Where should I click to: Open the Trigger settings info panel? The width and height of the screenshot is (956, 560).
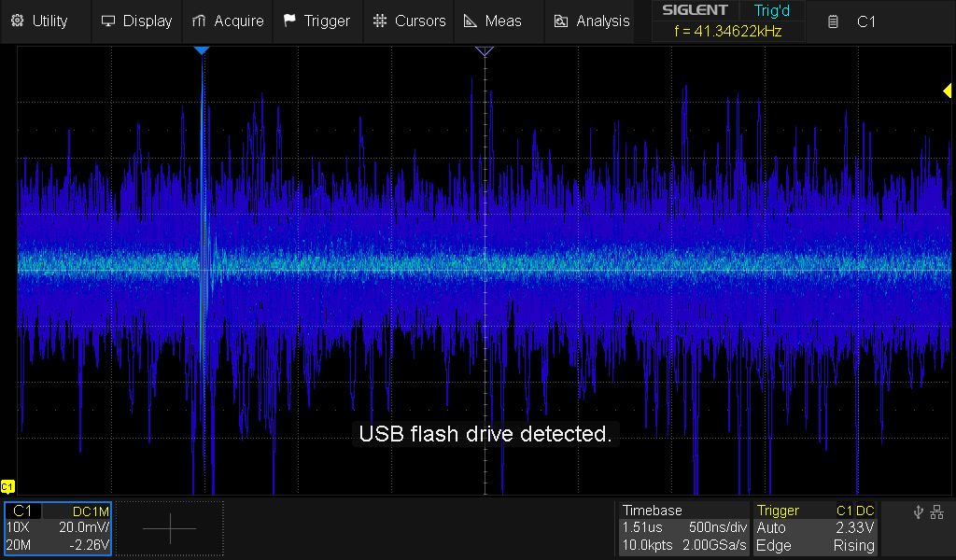point(816,528)
